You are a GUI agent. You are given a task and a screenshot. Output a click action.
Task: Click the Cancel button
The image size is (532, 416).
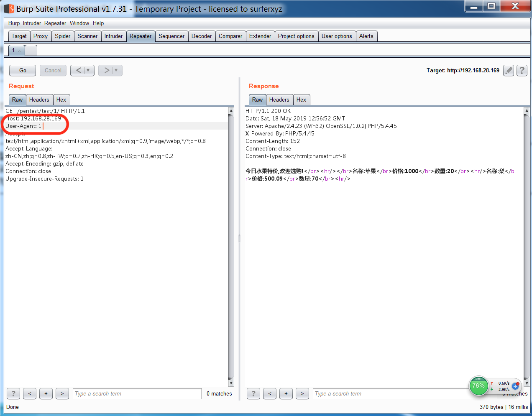pos(53,70)
